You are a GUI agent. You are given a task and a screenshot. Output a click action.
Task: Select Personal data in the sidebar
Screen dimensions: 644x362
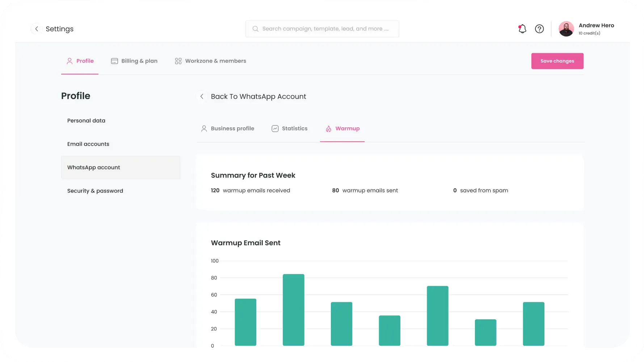(86, 121)
